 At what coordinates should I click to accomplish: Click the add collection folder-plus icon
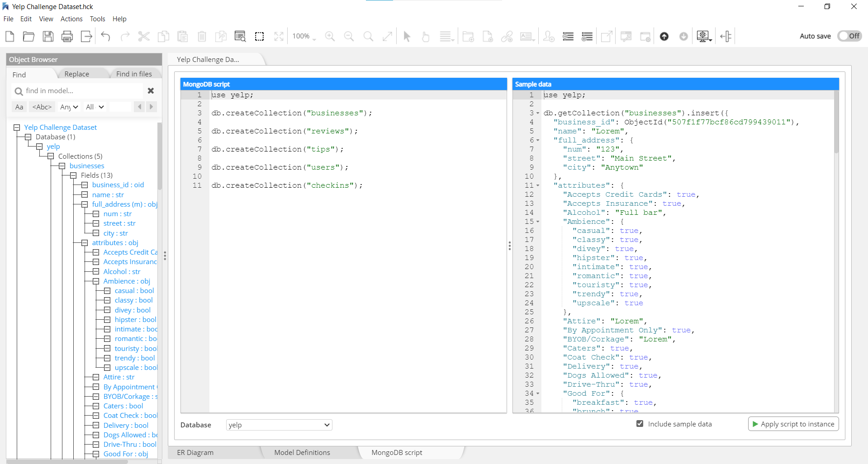[469, 36]
